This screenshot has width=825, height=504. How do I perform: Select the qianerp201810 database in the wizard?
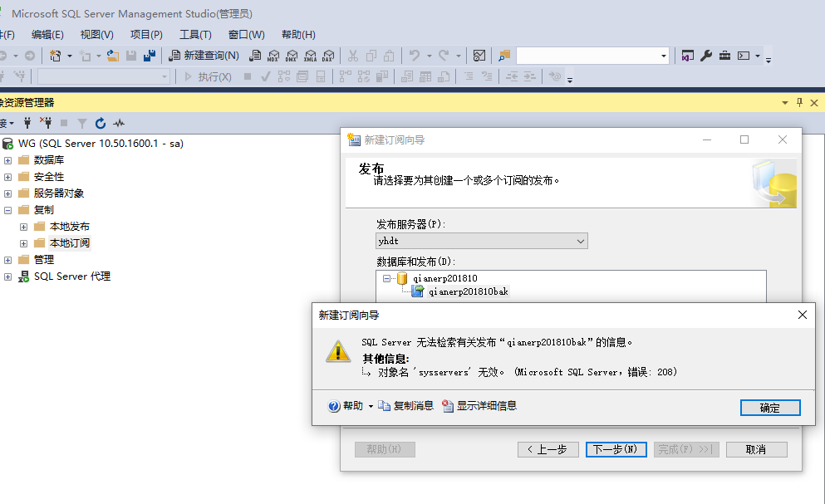pyautogui.click(x=445, y=278)
